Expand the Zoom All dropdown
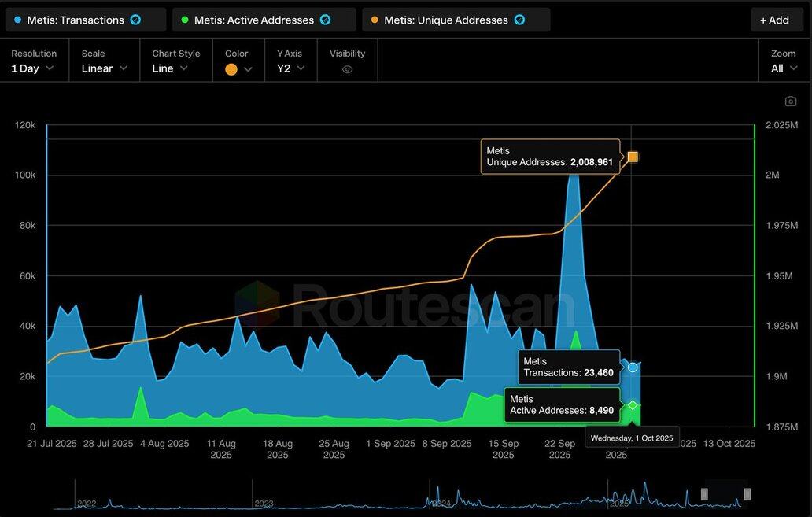 click(783, 68)
